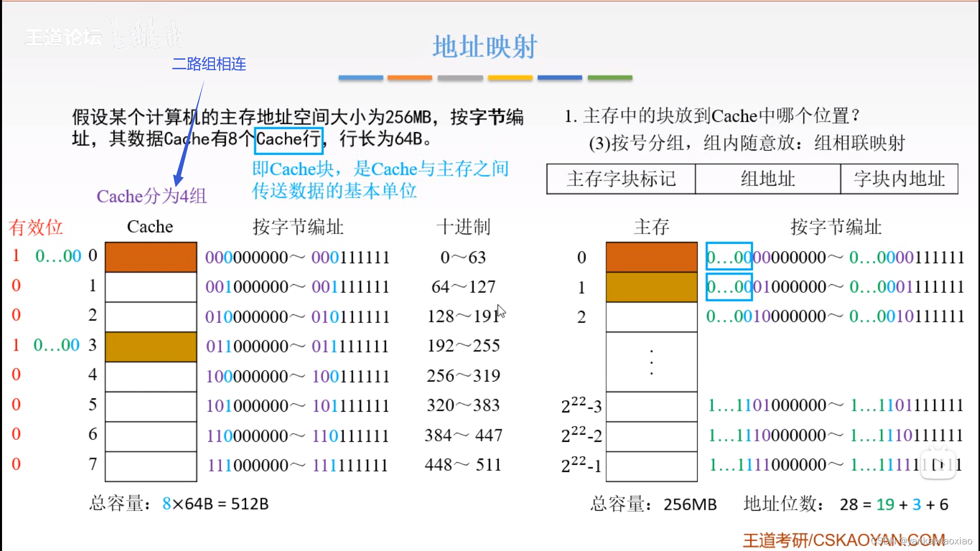
Task: Click the red 有效位 column header
Action: [35, 227]
